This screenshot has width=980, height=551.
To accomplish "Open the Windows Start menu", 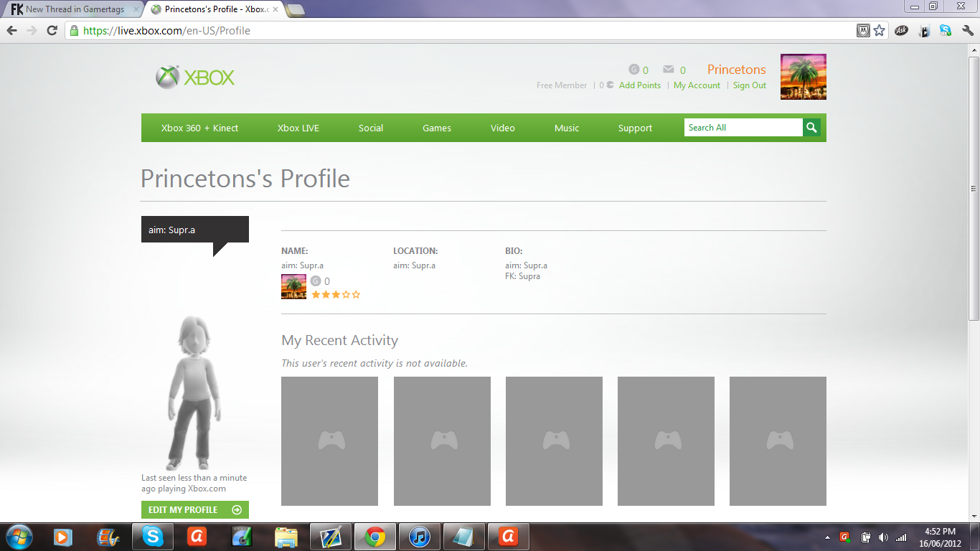I will [x=18, y=537].
